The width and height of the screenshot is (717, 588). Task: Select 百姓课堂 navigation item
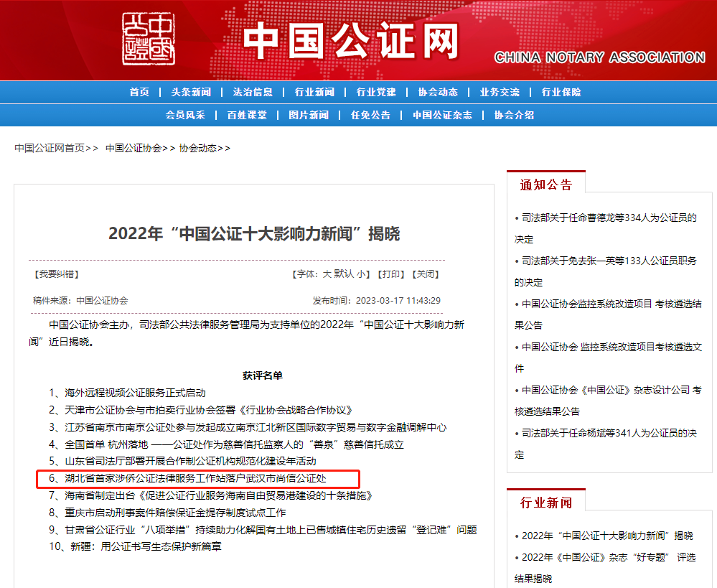247,115
